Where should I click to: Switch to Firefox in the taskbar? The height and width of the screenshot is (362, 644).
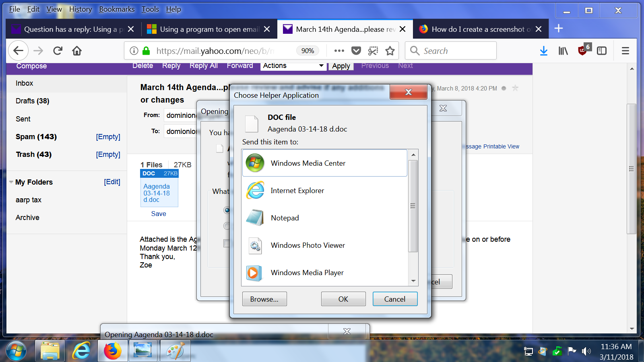pyautogui.click(x=113, y=351)
